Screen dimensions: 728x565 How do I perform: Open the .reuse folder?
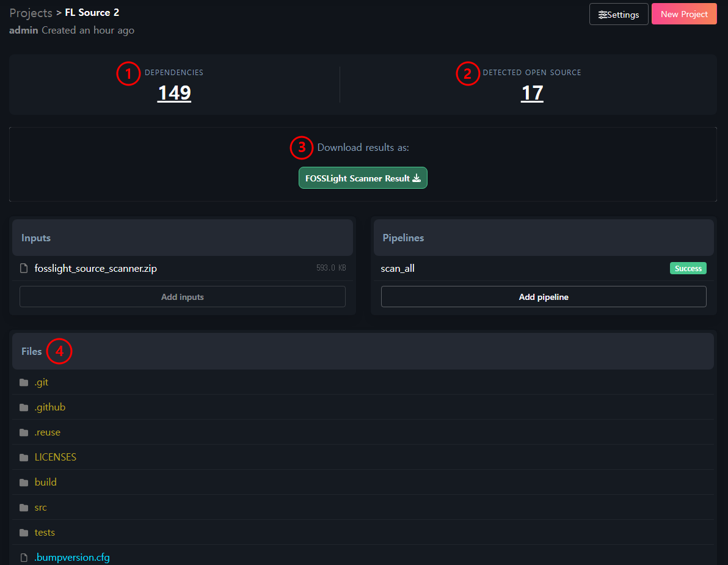(x=47, y=432)
